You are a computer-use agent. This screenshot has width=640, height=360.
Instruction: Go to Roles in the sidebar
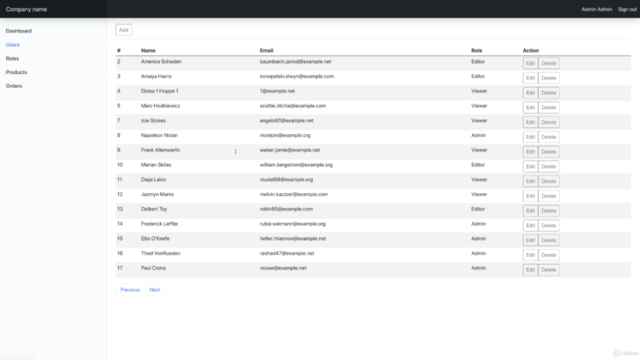(12, 58)
